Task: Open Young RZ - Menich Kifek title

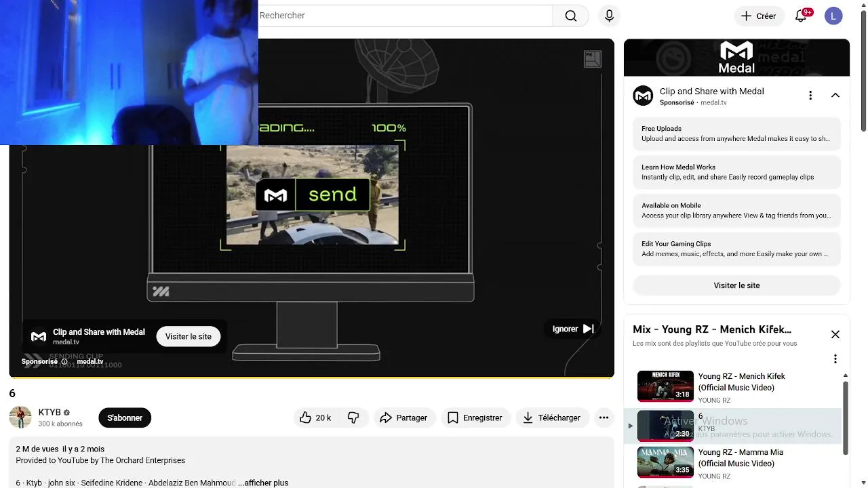Action: tap(742, 382)
